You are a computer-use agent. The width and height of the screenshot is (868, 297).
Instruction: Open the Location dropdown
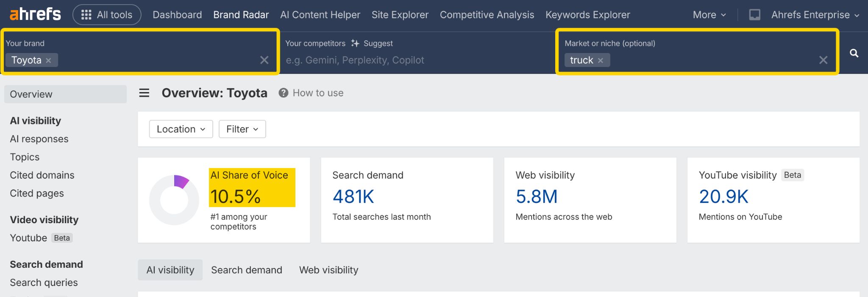tap(181, 129)
